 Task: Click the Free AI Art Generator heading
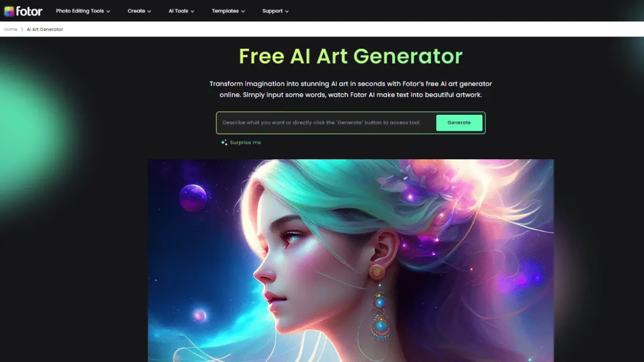(350, 56)
